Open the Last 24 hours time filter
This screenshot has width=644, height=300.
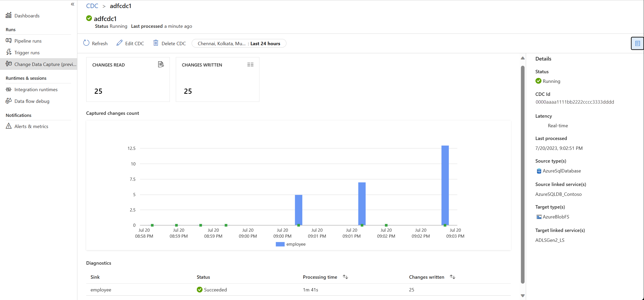pos(239,43)
